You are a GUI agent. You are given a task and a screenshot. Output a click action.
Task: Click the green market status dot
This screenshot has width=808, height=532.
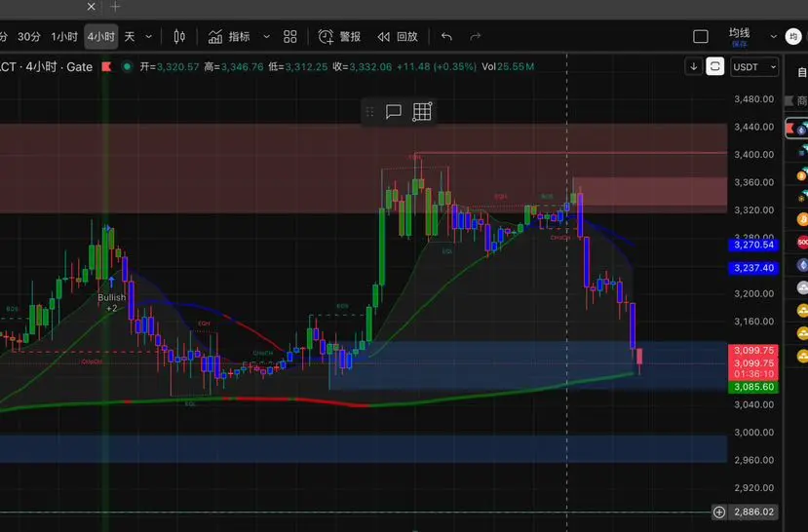[127, 66]
